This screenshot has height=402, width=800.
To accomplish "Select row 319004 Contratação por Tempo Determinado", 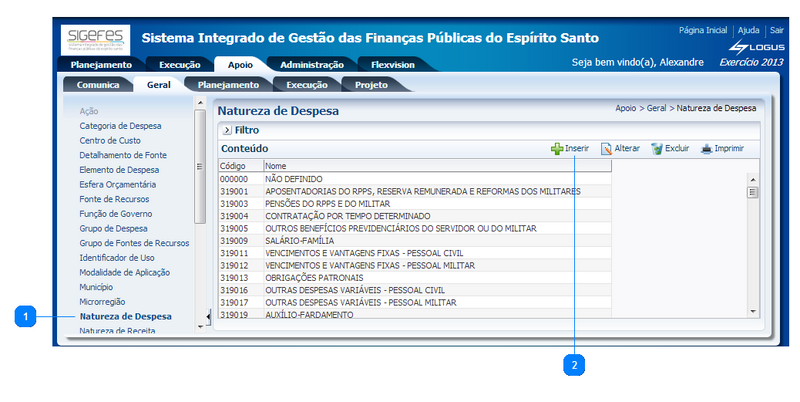I will click(347, 216).
